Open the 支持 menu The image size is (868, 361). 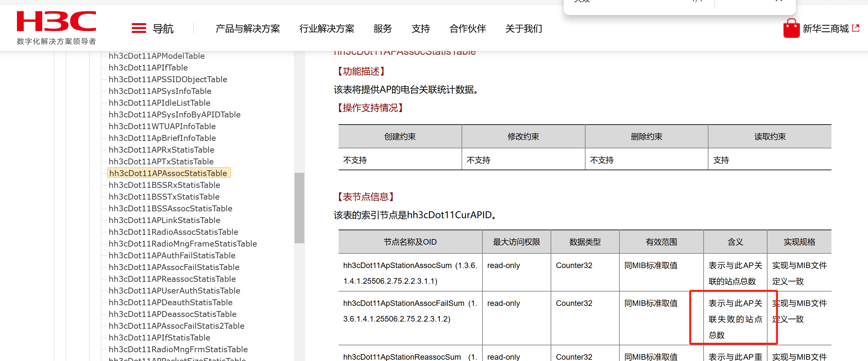[x=420, y=29]
